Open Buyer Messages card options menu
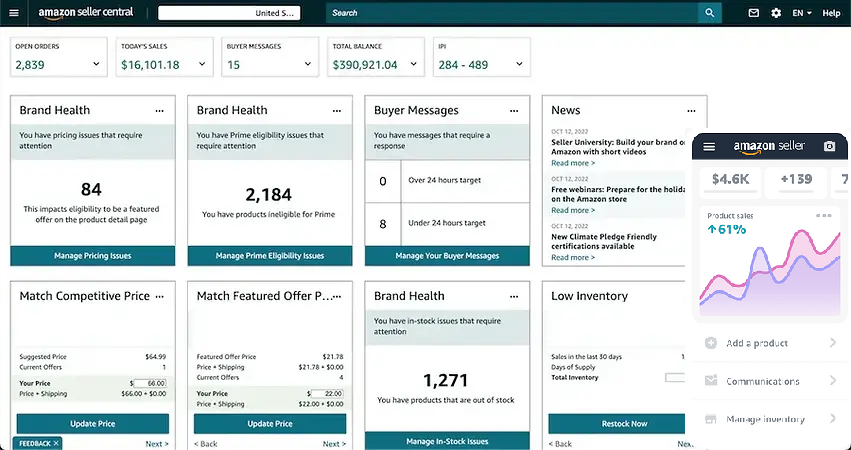851x450 pixels. 513,110
